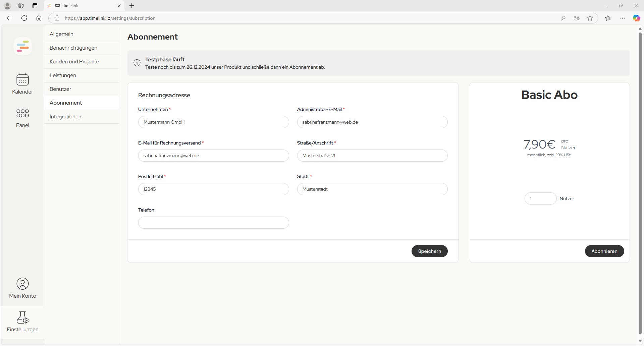Click the info icon in Testphase banner
Image resolution: width=644 pixels, height=346 pixels.
(137, 63)
